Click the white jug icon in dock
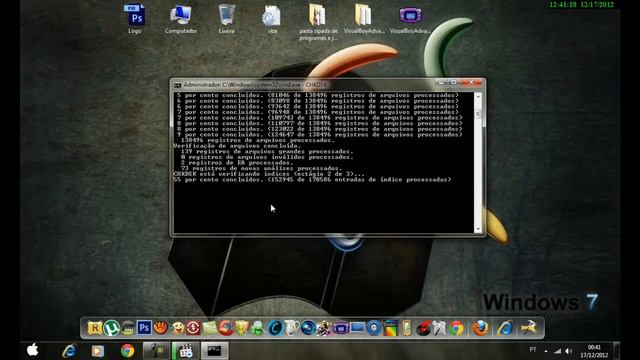 [291, 328]
